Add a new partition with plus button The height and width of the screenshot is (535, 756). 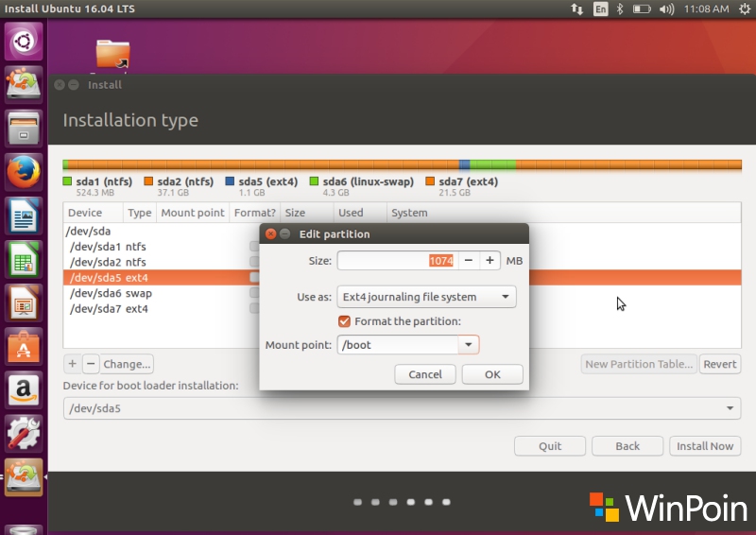73,364
